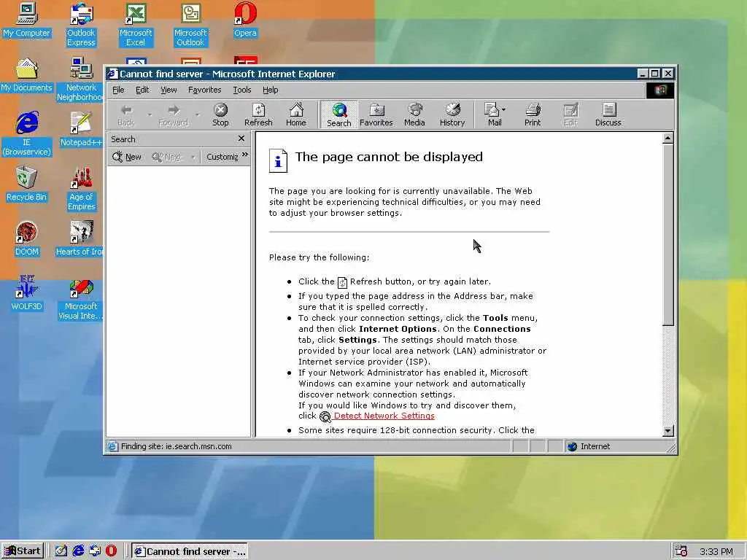Show more Search pane toolbar options chevron
The width and height of the screenshot is (747, 560).
click(245, 155)
